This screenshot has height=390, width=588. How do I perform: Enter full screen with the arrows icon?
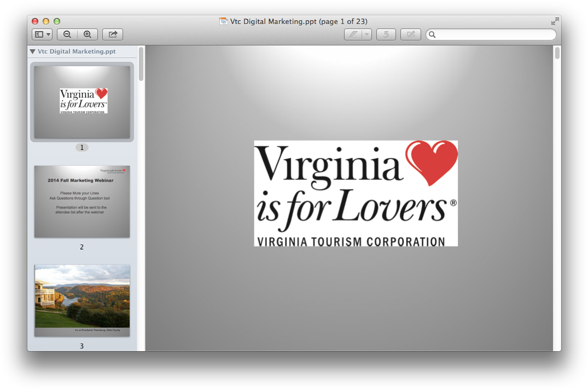(555, 21)
